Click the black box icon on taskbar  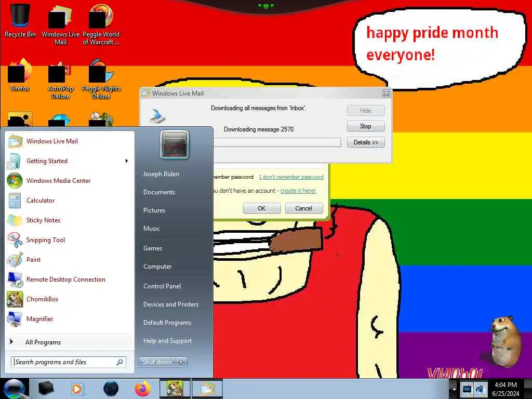point(46,389)
